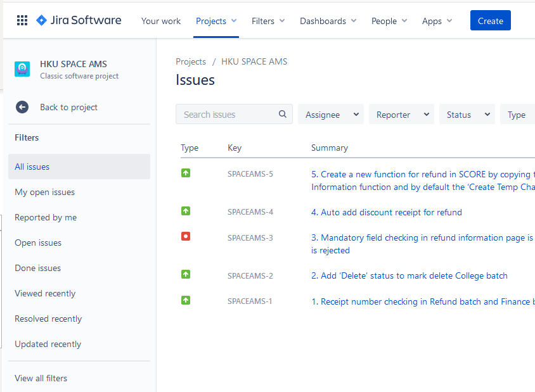
Task: Expand the People menu
Action: coord(389,21)
